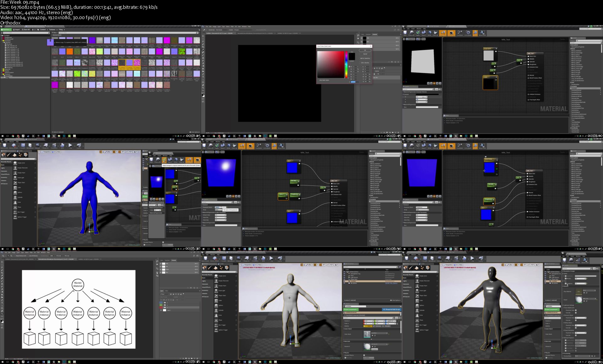Hide Player Start in outliner frame 00:11:00
Viewport: 603px width, 364px height.
(344, 279)
